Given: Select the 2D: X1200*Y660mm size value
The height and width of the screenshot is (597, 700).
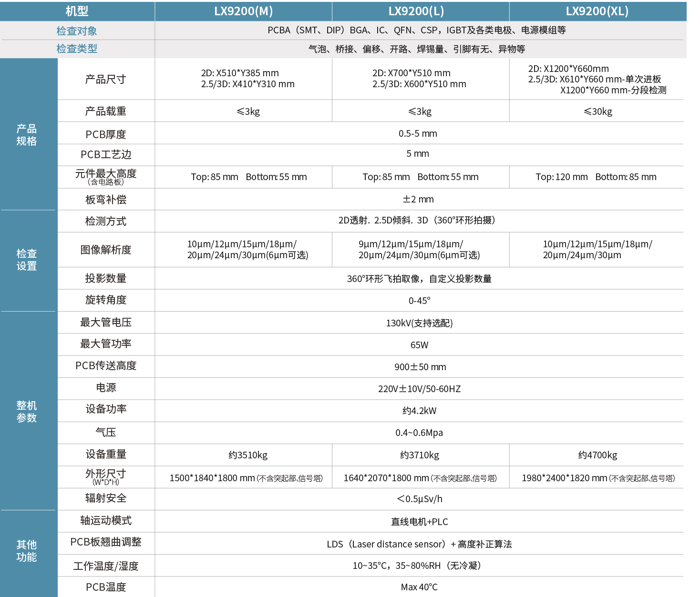Looking at the screenshot, I should (568, 69).
